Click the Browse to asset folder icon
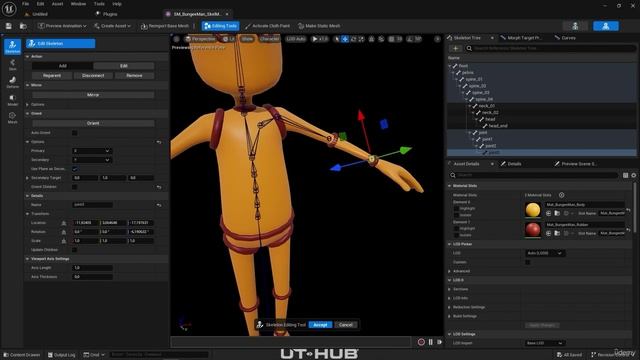Viewport: 640px width, 360px height. (x=23, y=26)
